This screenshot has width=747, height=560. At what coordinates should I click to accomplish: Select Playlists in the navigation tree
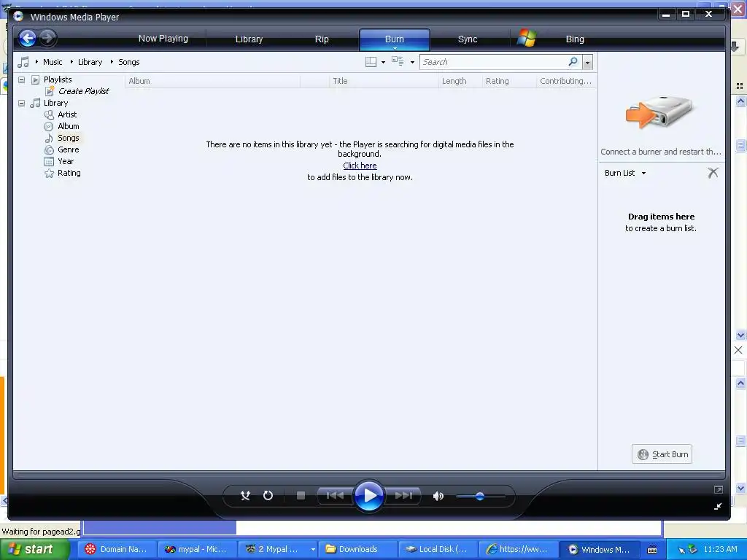tap(58, 79)
